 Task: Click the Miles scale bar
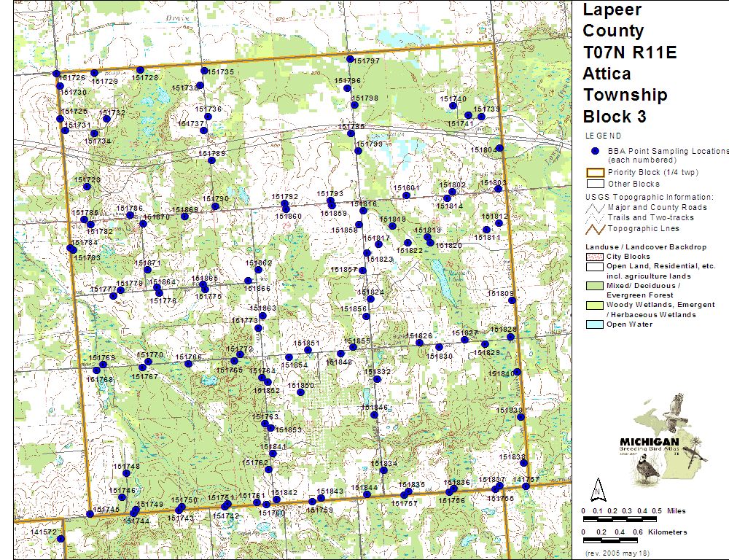click(x=620, y=518)
